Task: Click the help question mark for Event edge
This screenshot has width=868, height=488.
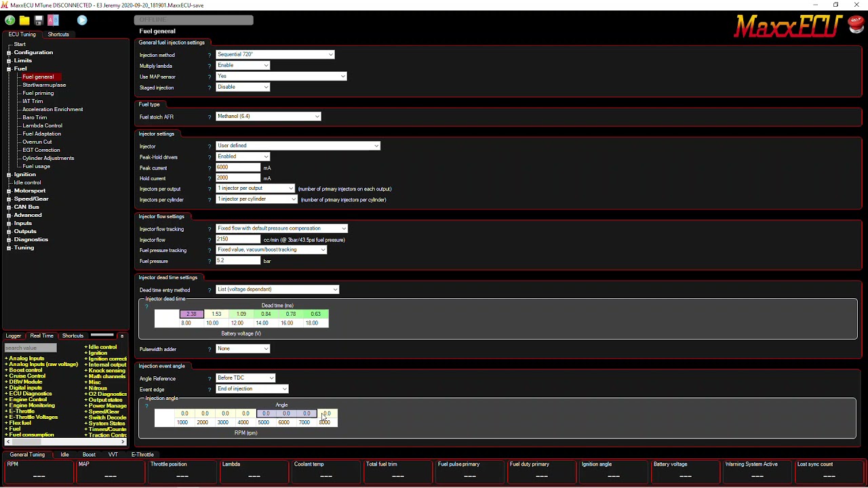Action: click(x=210, y=389)
